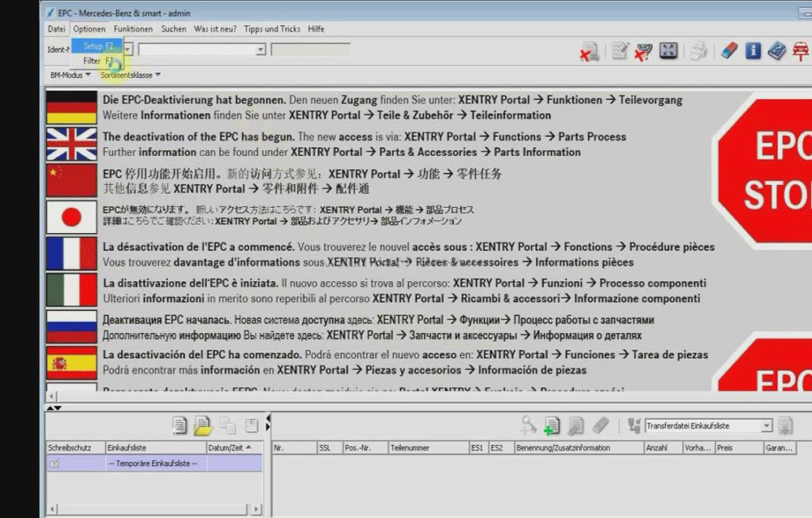This screenshot has width=812, height=518.
Task: Click the greyed input field in the top toolbar
Action: [x=311, y=50]
